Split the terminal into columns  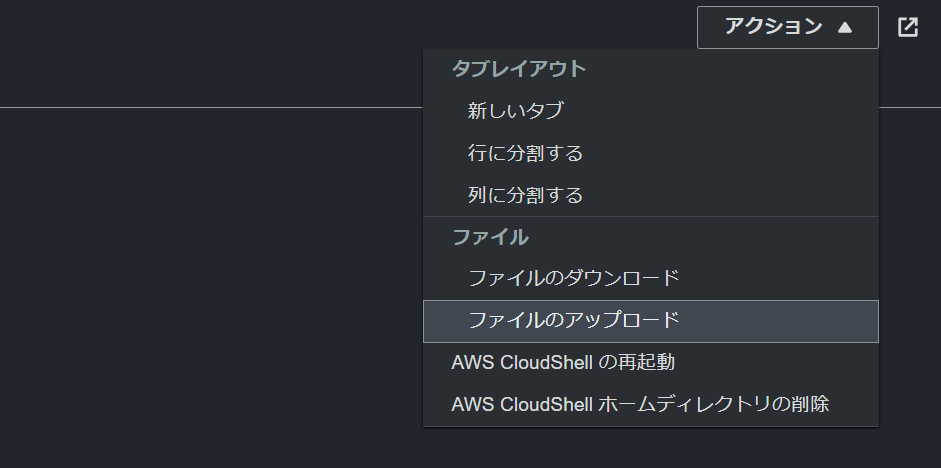click(651, 195)
